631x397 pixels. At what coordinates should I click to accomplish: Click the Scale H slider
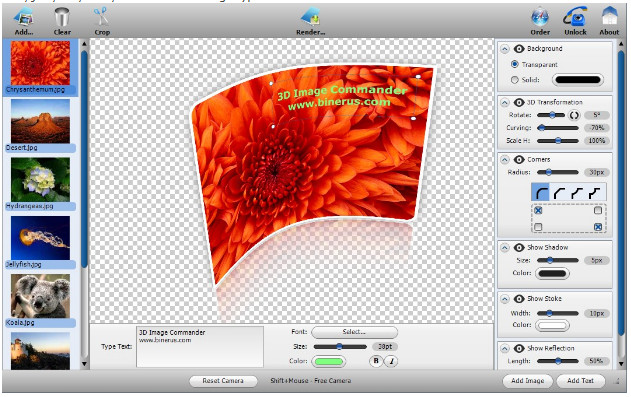pyautogui.click(x=558, y=141)
